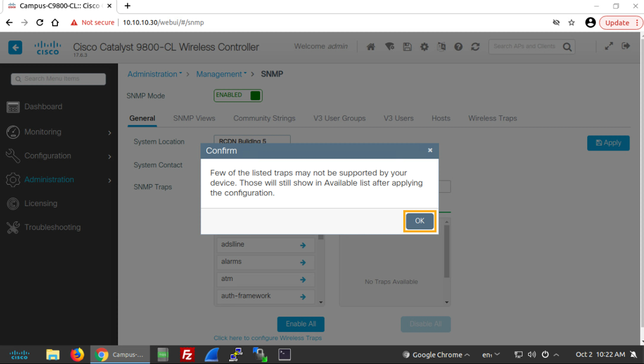The image size is (644, 364).
Task: Click OK in the Confirm dialog
Action: click(x=419, y=221)
